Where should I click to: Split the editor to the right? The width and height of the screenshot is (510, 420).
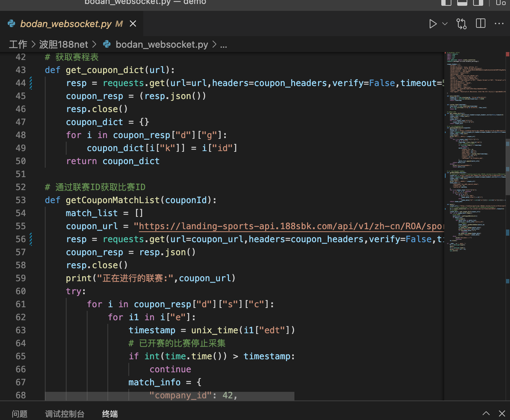481,24
